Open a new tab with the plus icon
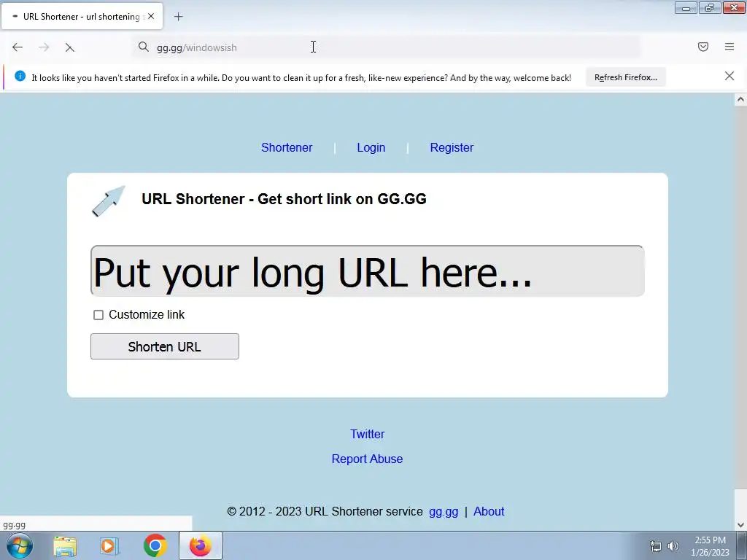Viewport: 747px width, 560px height. tap(178, 17)
